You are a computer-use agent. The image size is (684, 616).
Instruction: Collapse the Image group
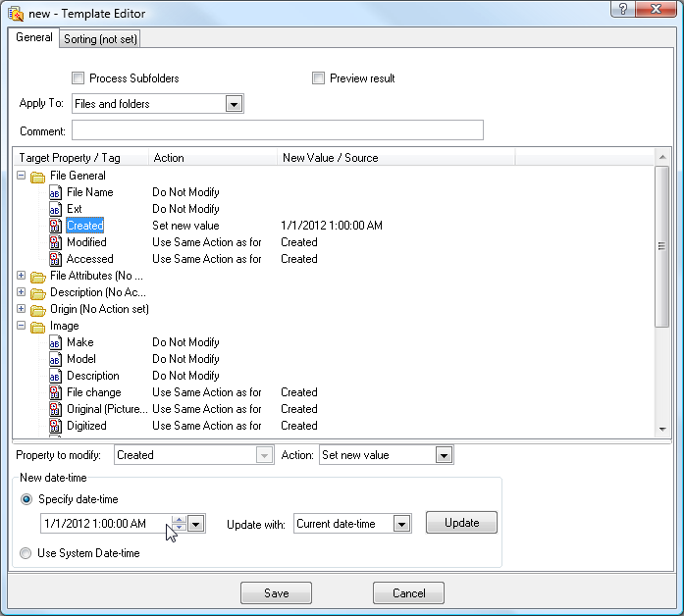[x=21, y=326]
